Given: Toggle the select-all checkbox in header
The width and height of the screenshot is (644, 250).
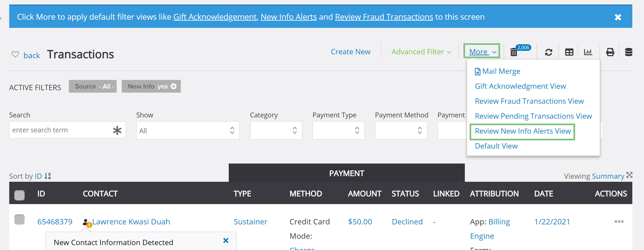Looking at the screenshot, I should click(19, 195).
